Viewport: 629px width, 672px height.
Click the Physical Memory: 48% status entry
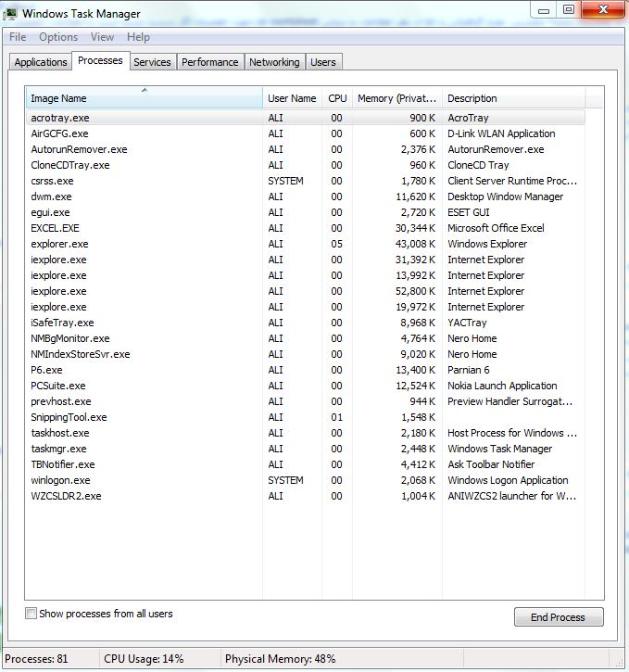click(x=280, y=659)
